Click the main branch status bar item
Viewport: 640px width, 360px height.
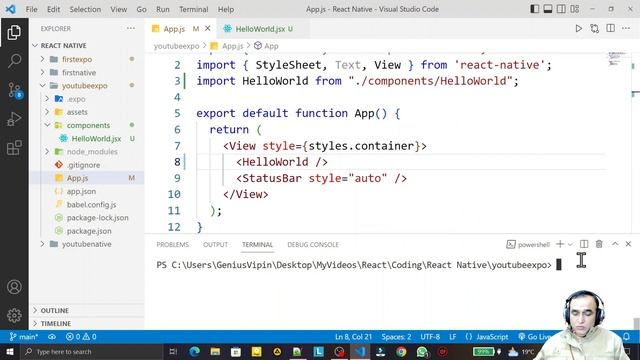[24, 337]
